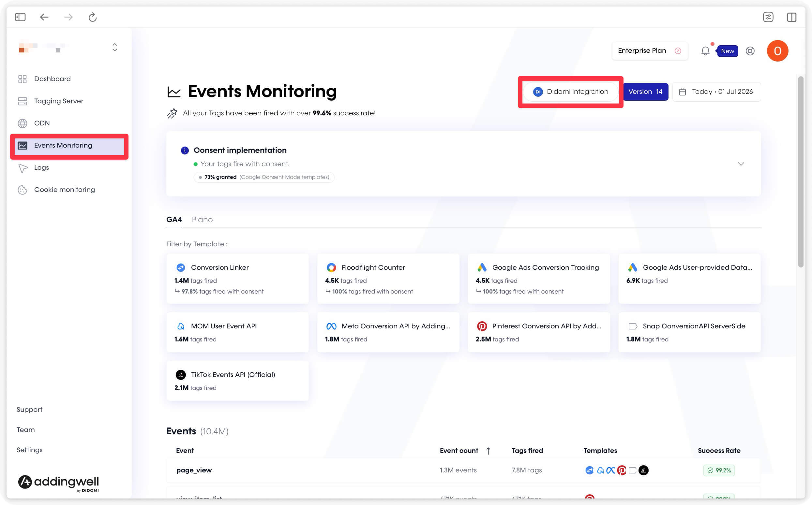Click the 73% granted consent badge
This screenshot has width=812, height=505.
pos(264,177)
